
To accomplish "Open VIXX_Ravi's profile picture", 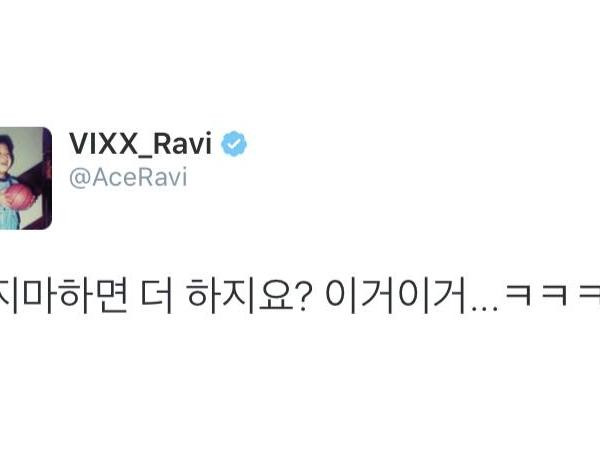I will [26, 178].
